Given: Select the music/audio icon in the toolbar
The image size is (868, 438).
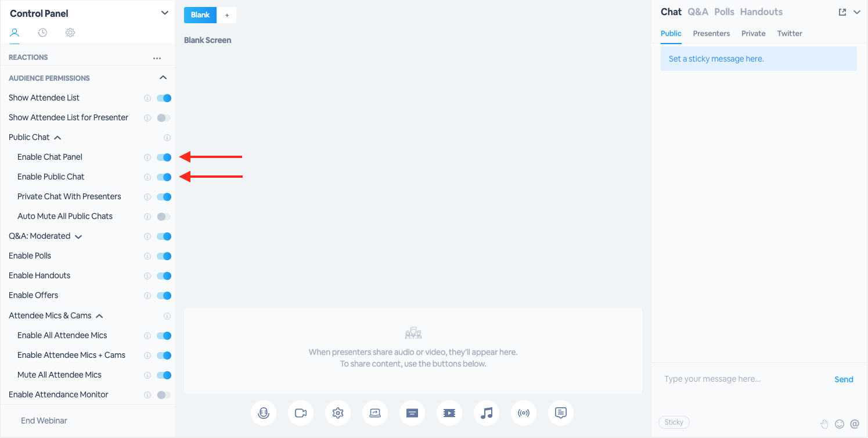Looking at the screenshot, I should (x=487, y=412).
